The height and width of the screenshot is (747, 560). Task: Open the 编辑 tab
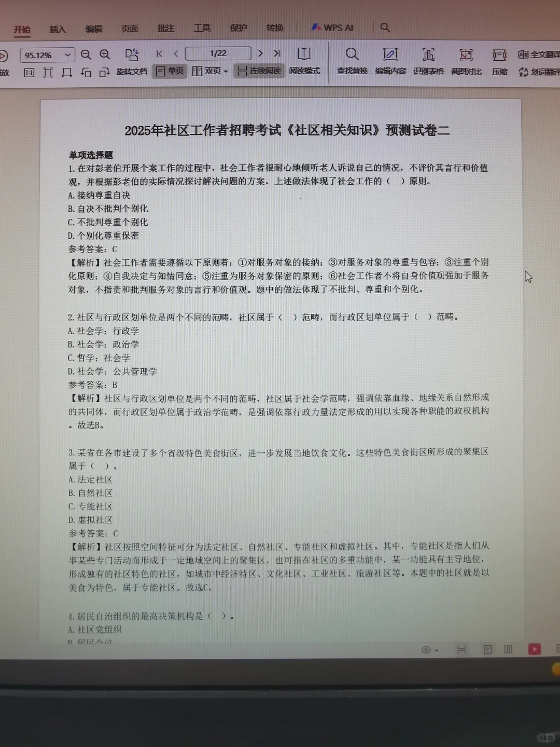(x=94, y=29)
